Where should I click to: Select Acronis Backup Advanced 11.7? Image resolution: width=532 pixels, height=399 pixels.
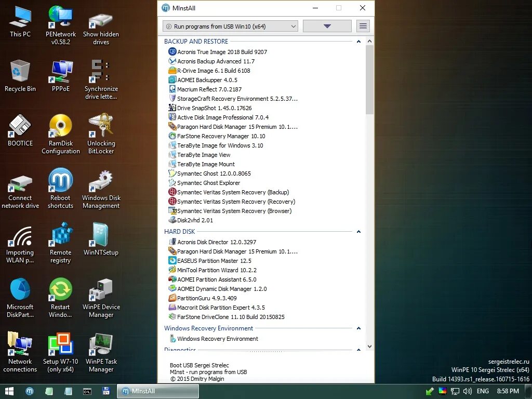(211, 61)
